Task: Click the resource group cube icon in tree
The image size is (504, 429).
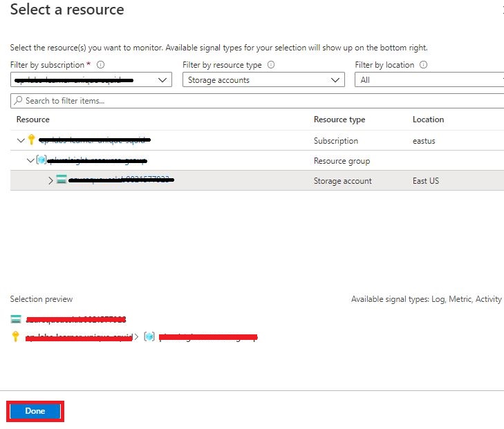Action: 41,160
